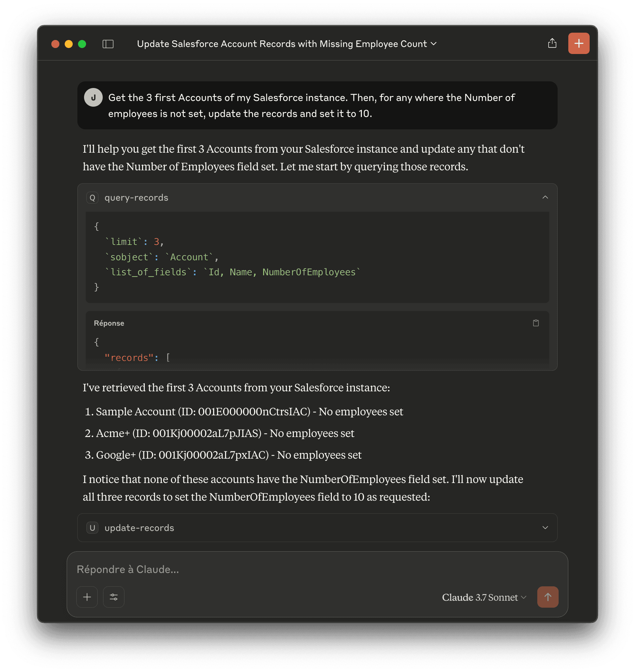Image resolution: width=635 pixels, height=672 pixels.
Task: Collapse the query-records tool block
Action: pyautogui.click(x=545, y=197)
